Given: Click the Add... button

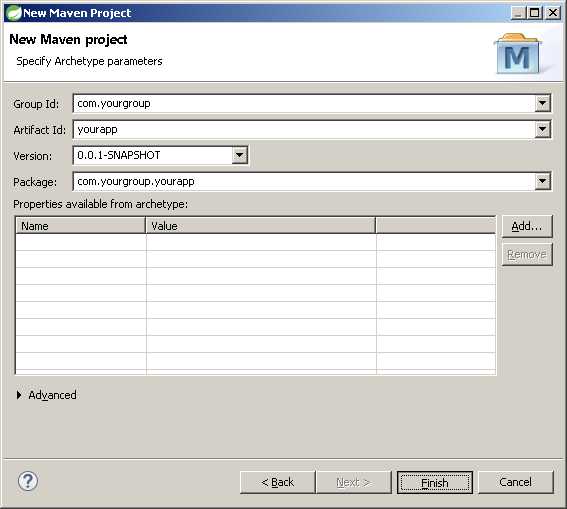Looking at the screenshot, I should point(527,227).
